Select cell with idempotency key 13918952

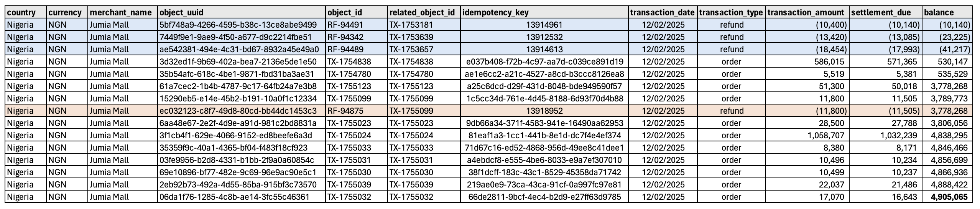[544, 111]
